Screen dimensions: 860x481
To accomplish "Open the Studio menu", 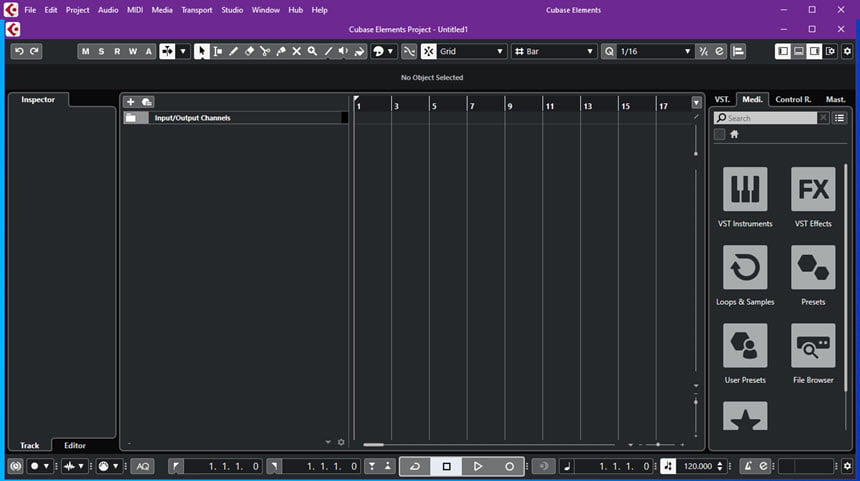I will [232, 10].
